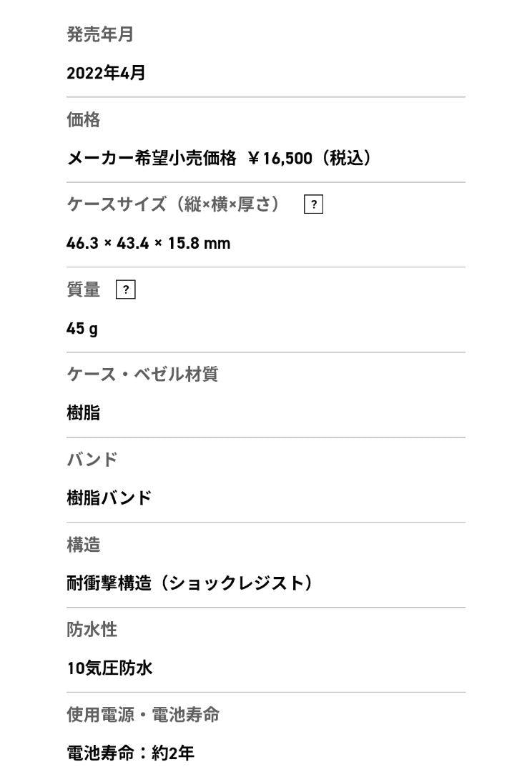This screenshot has width=532, height=772.
Task: Click the 46.3 × 43.4 × 15.8 mm value
Action: [x=148, y=243]
